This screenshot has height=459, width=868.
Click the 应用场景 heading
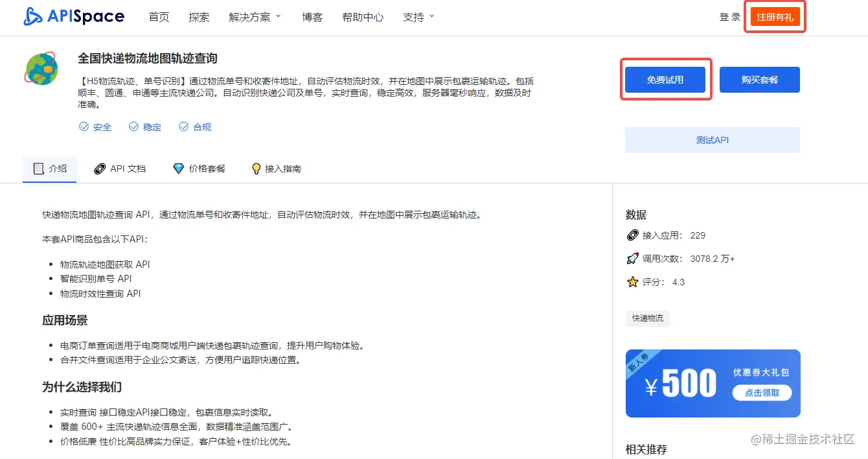65,320
